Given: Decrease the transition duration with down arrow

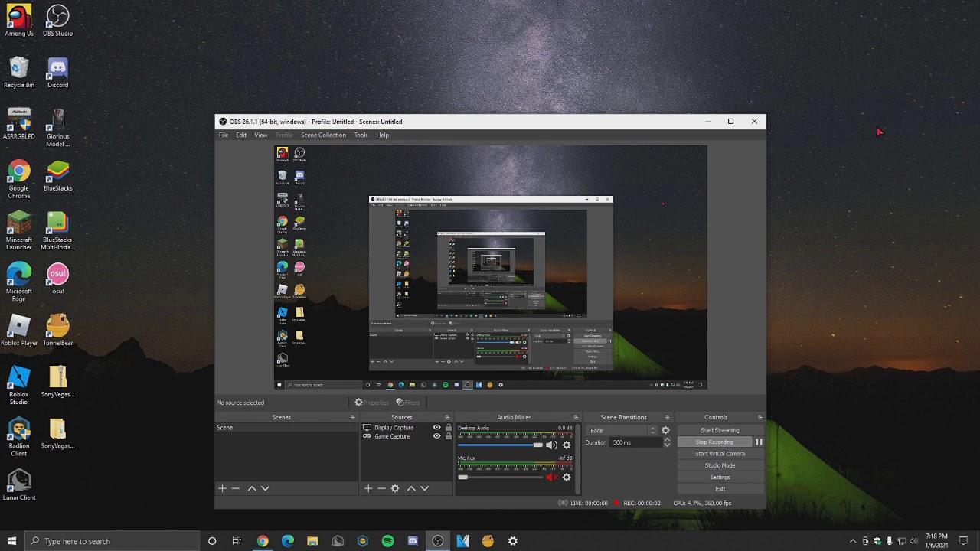Looking at the screenshot, I should pyautogui.click(x=667, y=445).
